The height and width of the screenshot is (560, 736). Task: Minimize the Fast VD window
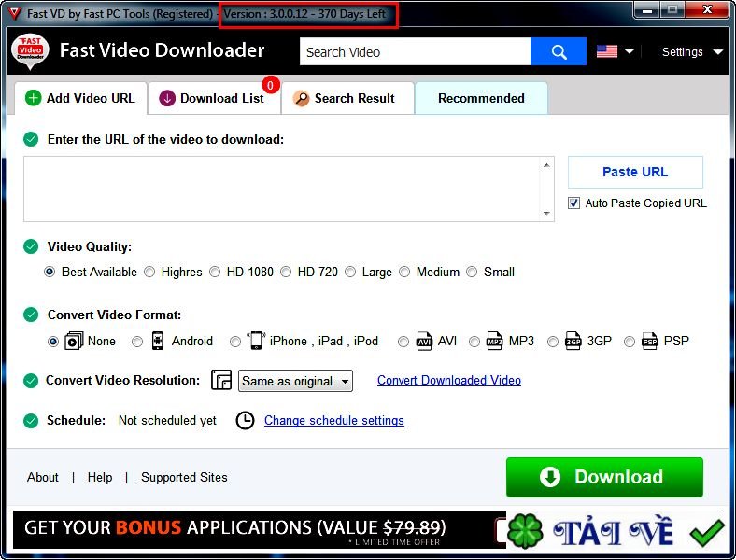click(647, 10)
